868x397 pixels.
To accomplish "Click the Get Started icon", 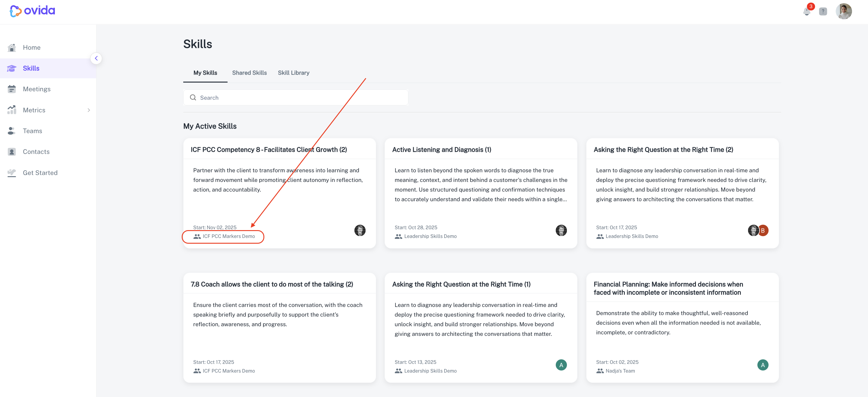I will pos(12,173).
